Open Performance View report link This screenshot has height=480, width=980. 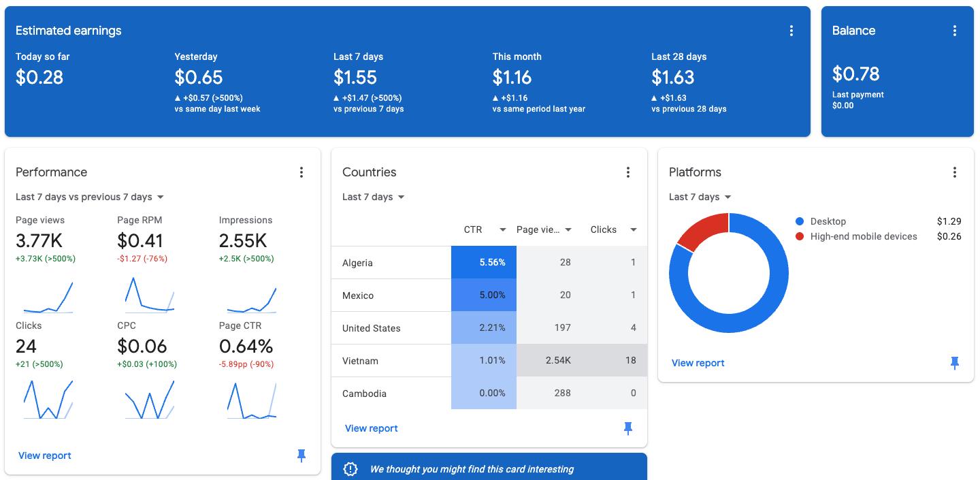tap(45, 455)
